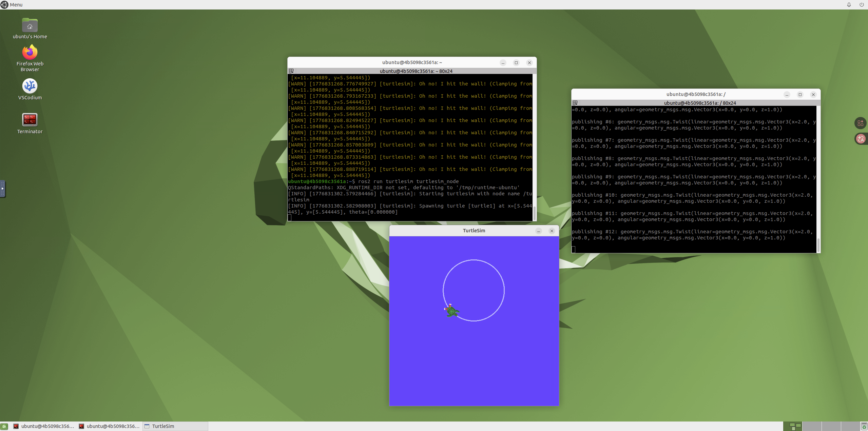The image size is (868, 431).
Task: Open the Menu button in the top panel
Action: click(12, 4)
